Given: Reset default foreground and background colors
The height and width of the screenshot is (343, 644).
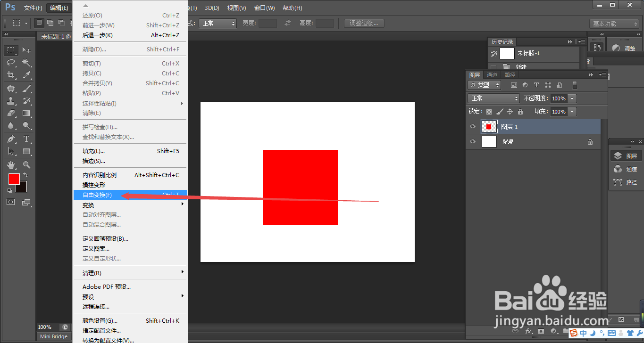Looking at the screenshot, I should 10,191.
